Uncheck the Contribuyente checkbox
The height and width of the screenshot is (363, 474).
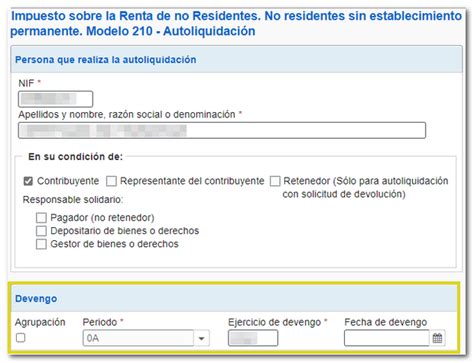(28, 181)
